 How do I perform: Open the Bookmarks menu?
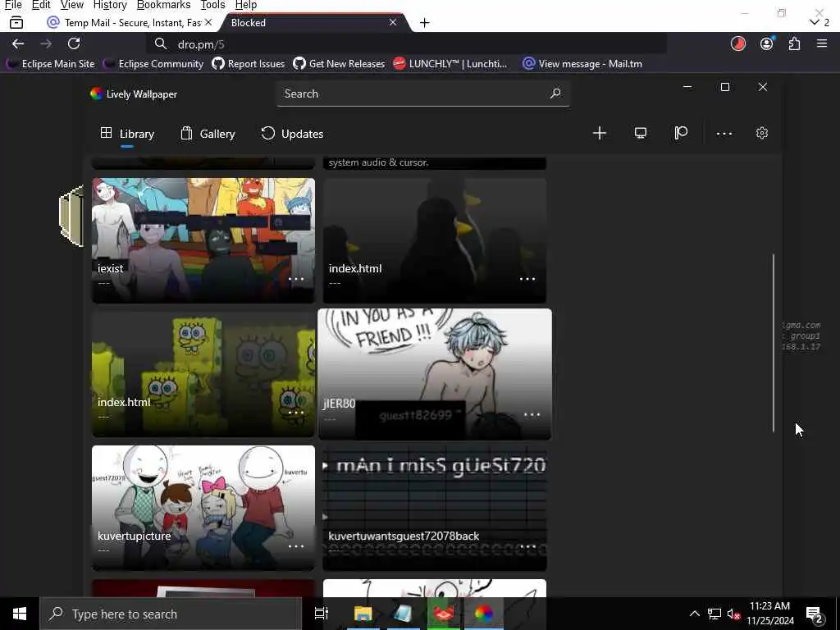point(163,5)
